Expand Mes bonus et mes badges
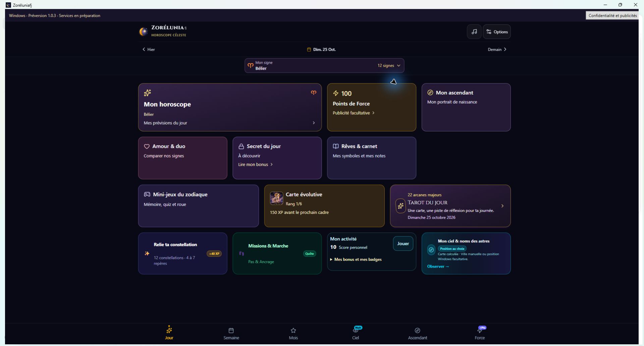The width and height of the screenshot is (644, 346). pos(356,259)
